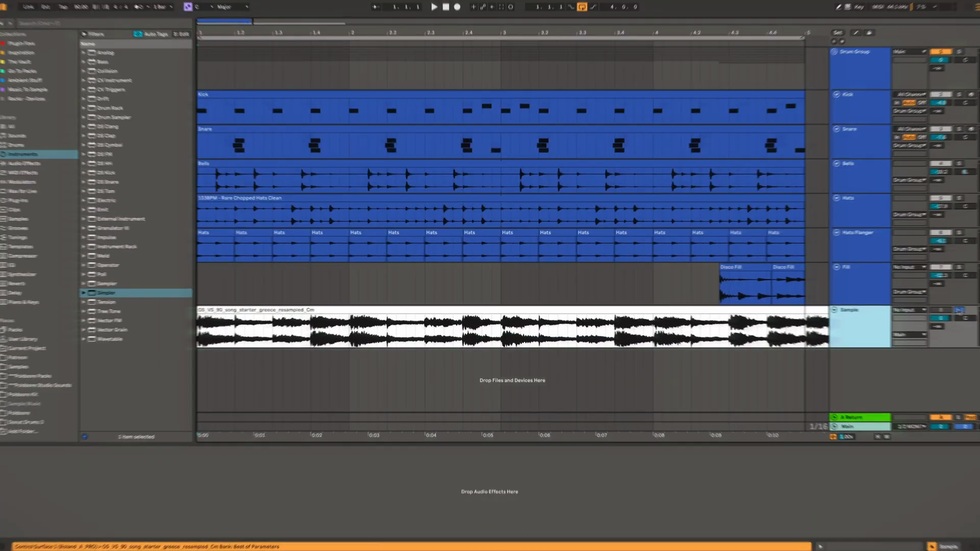Toggle the Drum Group track activator
The height and width of the screenshot is (551, 980).
(x=940, y=52)
